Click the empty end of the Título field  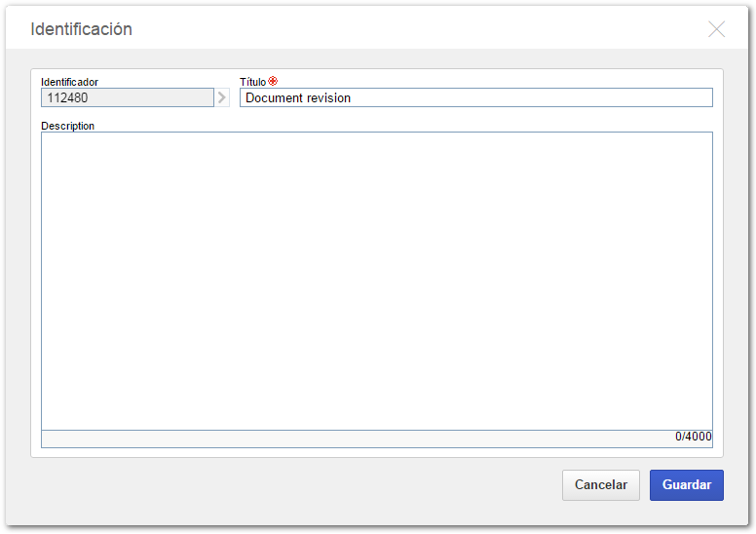530,97
